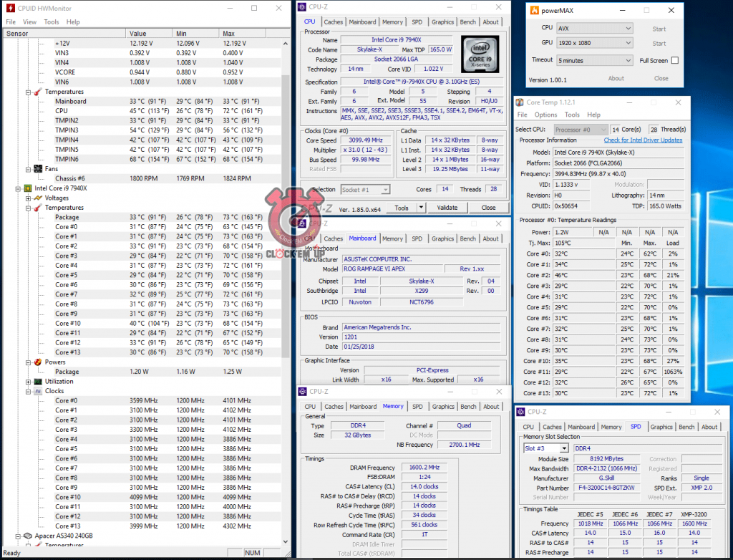The image size is (733, 560).
Task: Click the Voltages lightning icon under Intel Core i9
Action: (38, 198)
